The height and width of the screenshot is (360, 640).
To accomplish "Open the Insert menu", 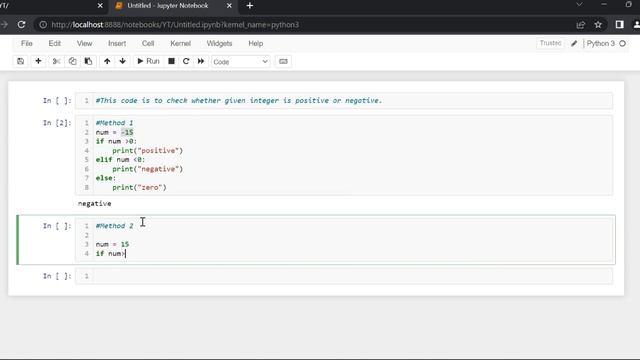I will [x=117, y=44].
